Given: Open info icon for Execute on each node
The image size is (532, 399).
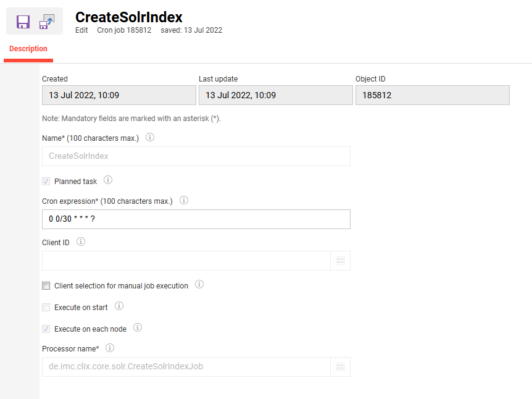Looking at the screenshot, I should click(x=138, y=328).
